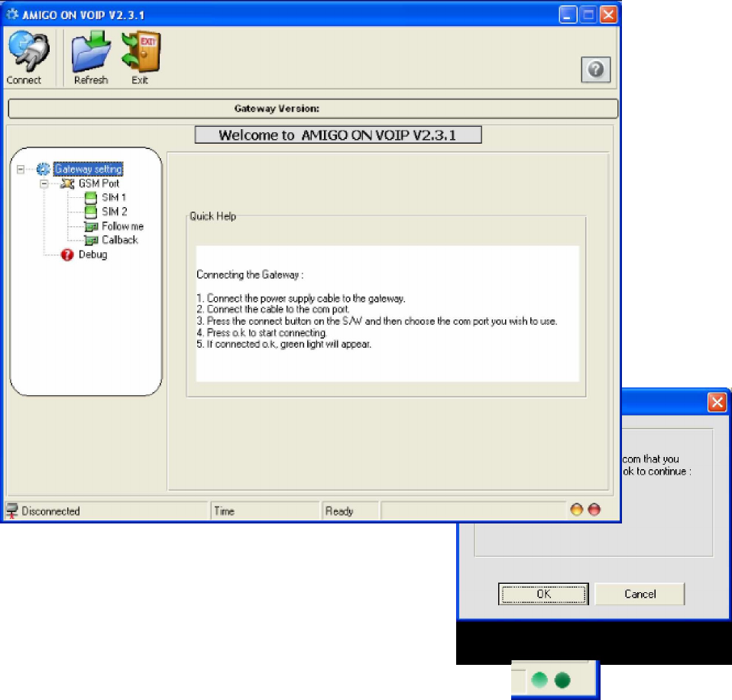
Task: Minimize the AMIGO ON VOIP window
Action: point(568,15)
